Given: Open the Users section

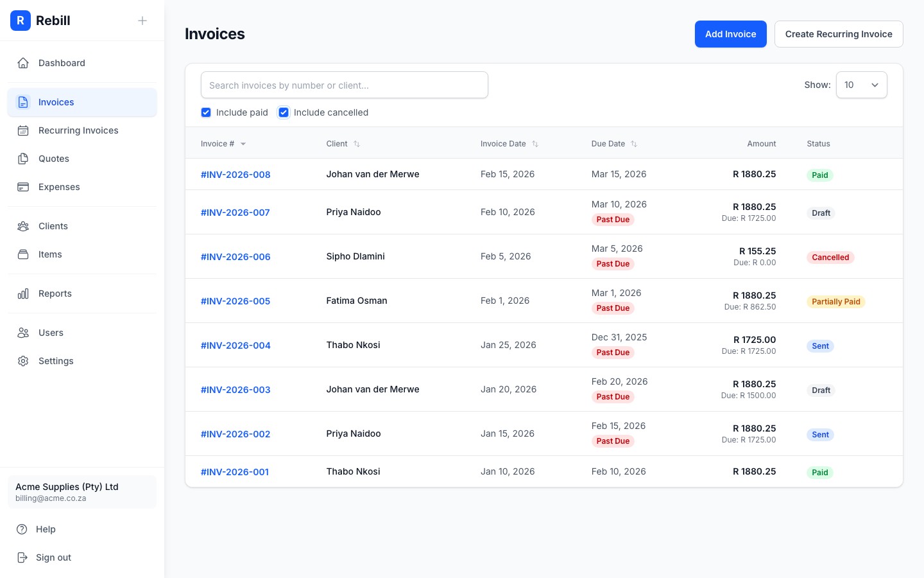Looking at the screenshot, I should point(51,333).
